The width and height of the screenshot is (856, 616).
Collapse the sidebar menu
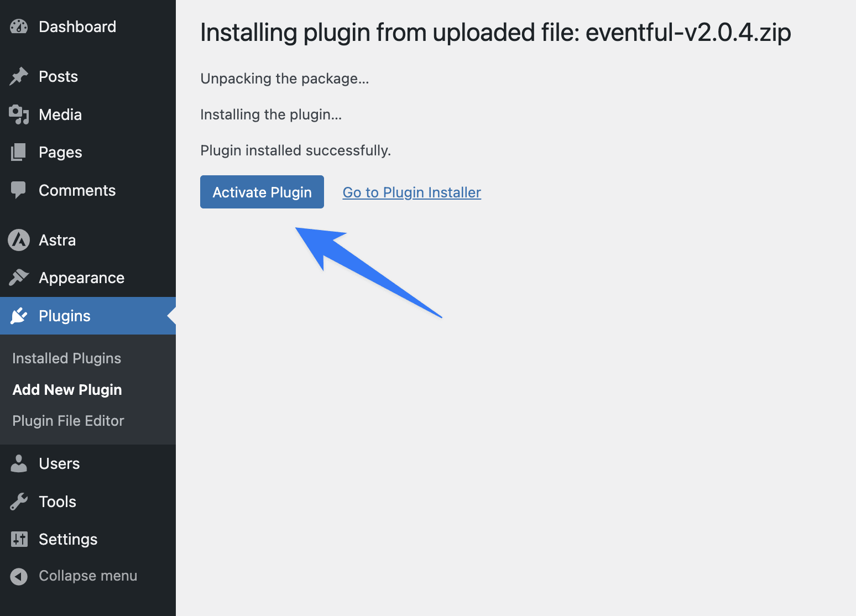[x=74, y=576]
